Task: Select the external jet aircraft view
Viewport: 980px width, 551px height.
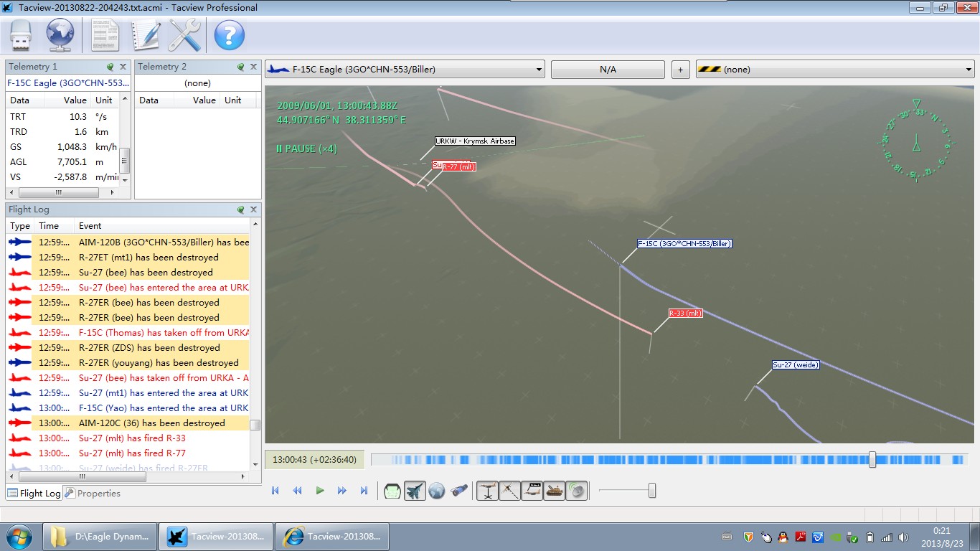Action: click(415, 491)
